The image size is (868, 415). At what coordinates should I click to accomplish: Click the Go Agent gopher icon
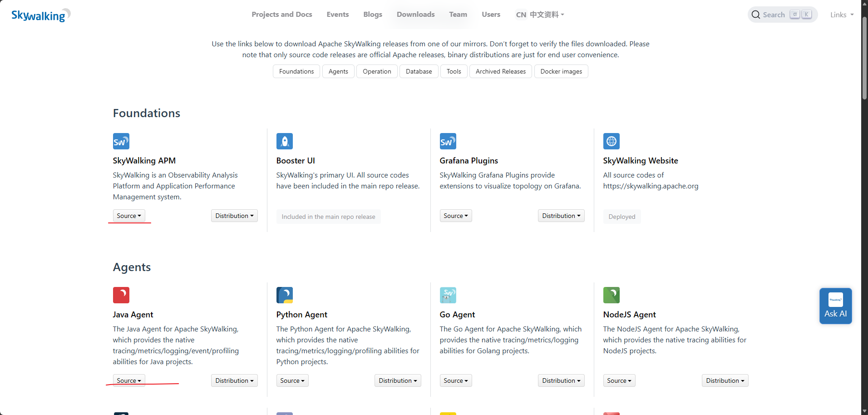(448, 295)
